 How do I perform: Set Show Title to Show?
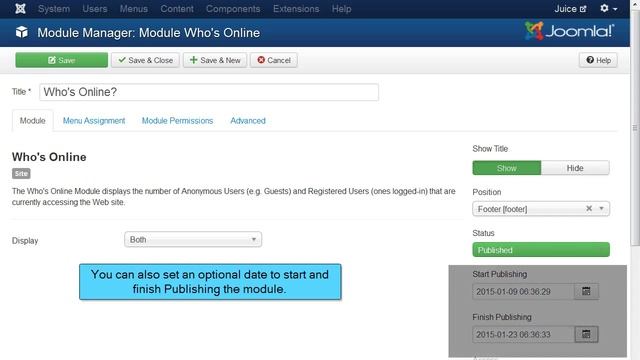coord(507,168)
